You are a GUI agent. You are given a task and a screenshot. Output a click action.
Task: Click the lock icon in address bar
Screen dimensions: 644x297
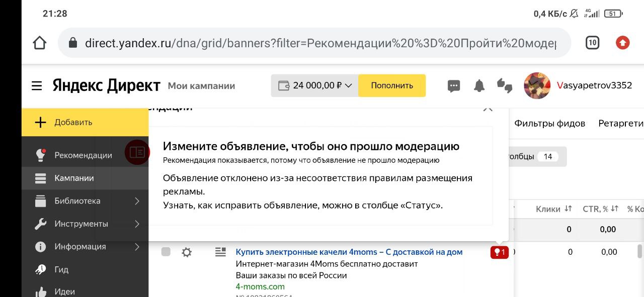point(73,43)
